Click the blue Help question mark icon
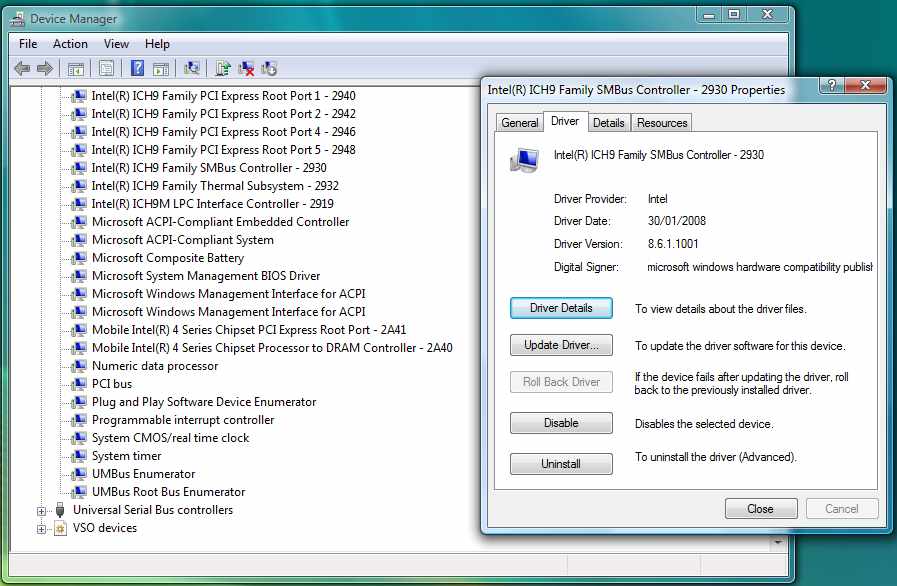897x586 pixels. tap(137, 68)
